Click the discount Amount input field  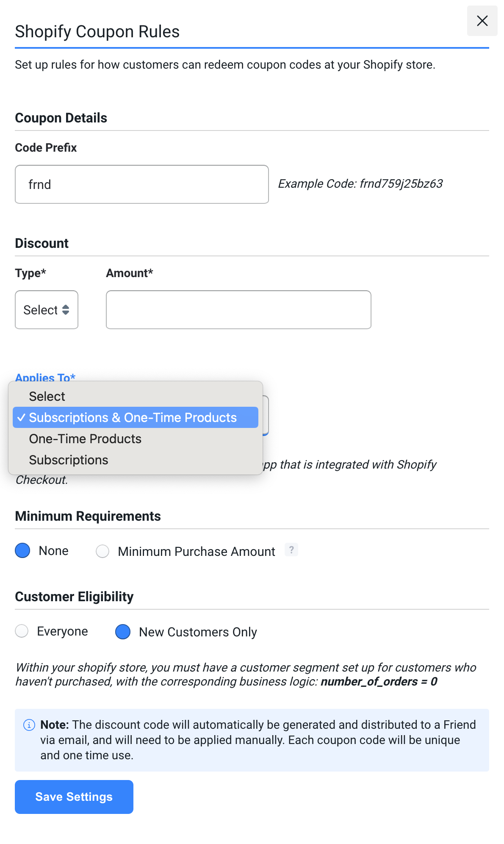pyautogui.click(x=238, y=310)
